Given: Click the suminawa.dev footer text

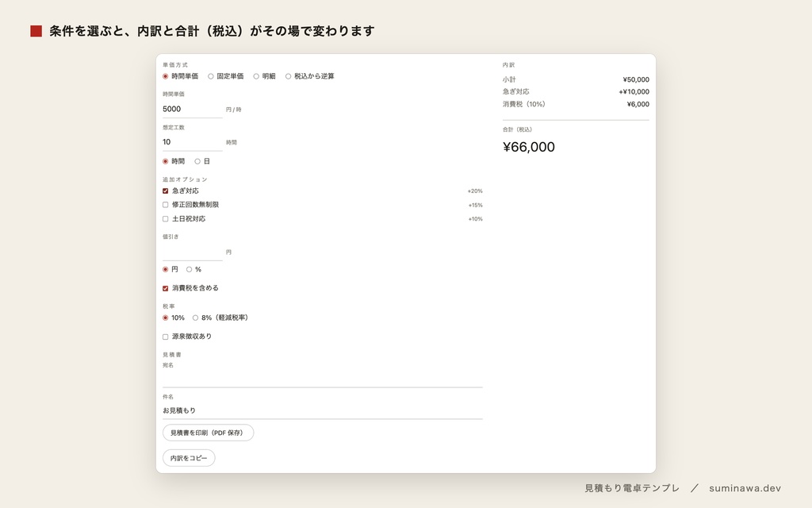Looking at the screenshot, I should [x=745, y=488].
